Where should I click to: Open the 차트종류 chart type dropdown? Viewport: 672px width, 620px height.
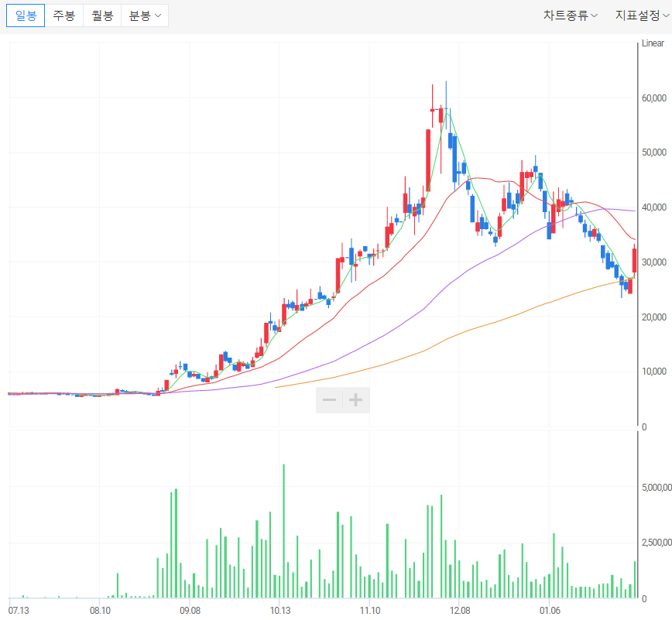(570, 15)
